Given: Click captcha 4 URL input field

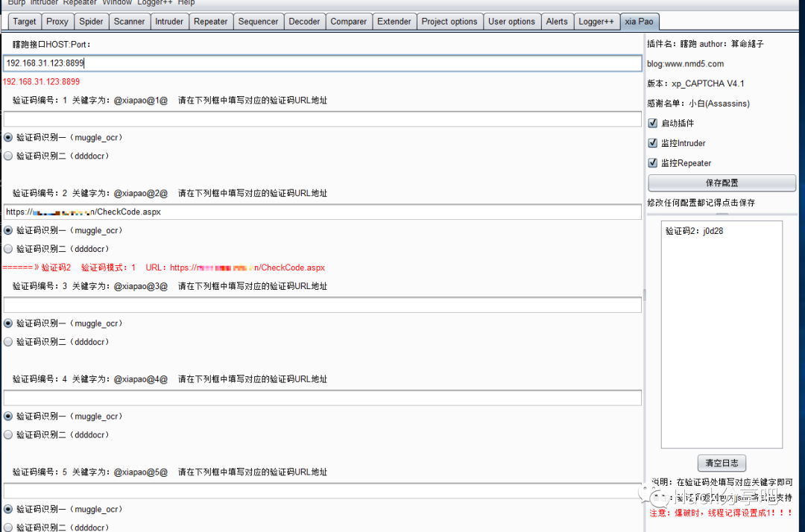Looking at the screenshot, I should coord(323,398).
